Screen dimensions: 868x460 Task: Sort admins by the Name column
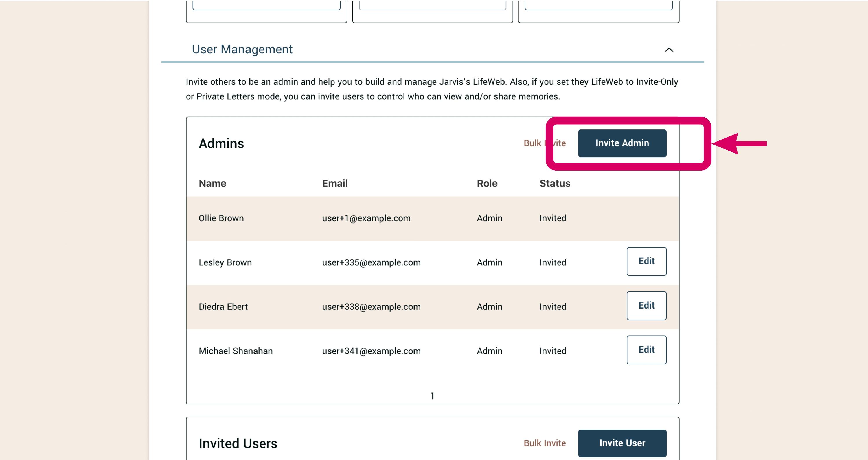212,183
